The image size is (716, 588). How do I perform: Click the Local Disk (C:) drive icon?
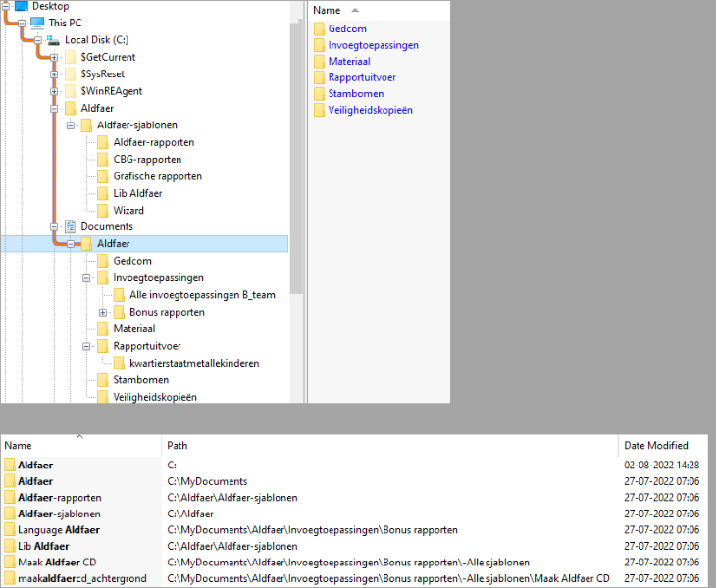54,39
